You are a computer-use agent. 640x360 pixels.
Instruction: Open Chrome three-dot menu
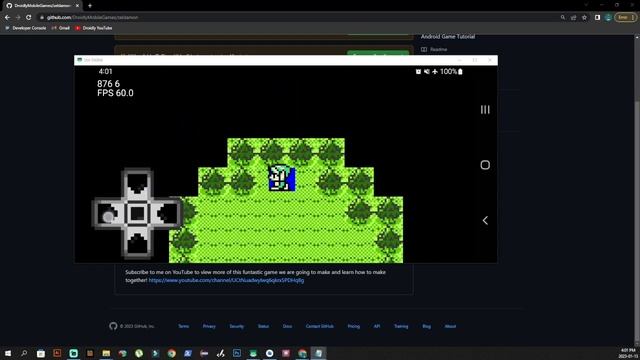[x=633, y=18]
